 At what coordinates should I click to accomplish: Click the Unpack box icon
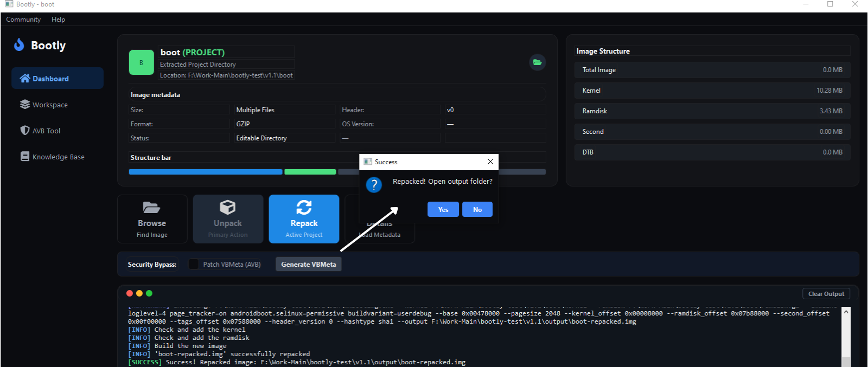click(x=228, y=207)
